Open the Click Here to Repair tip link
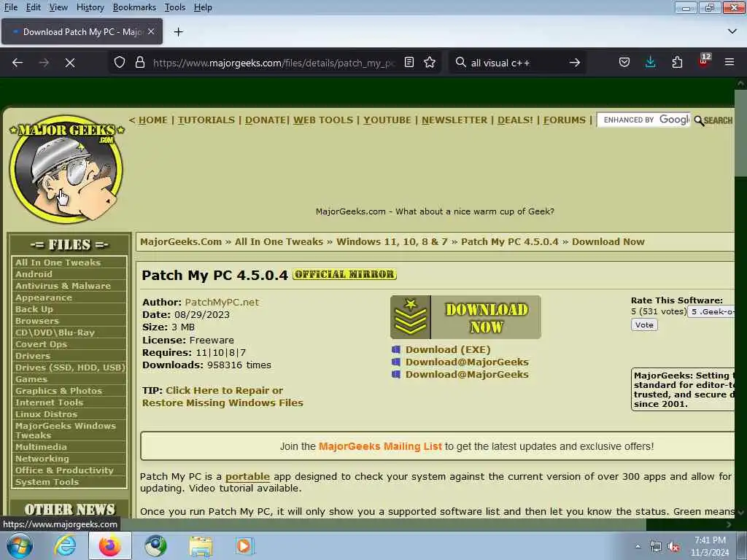This screenshot has height=560, width=747. 224,396
